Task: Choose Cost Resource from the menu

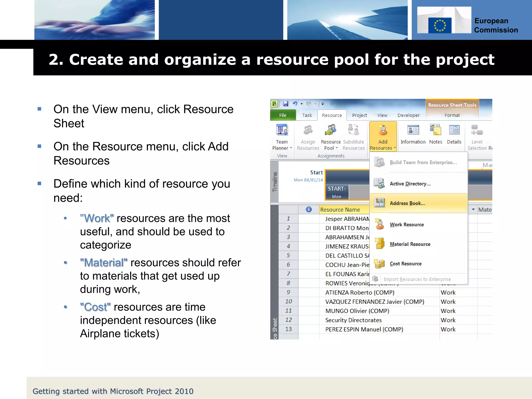Action: [418, 264]
